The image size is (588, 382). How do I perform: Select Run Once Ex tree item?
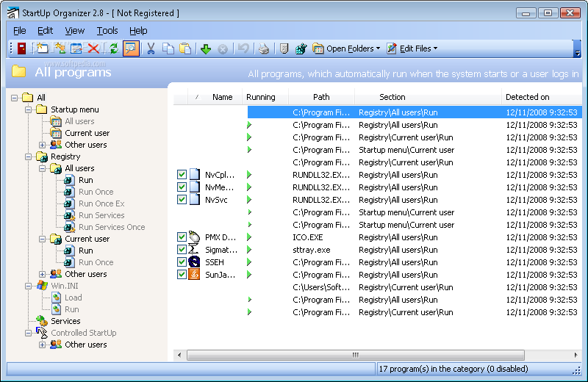coord(101,203)
